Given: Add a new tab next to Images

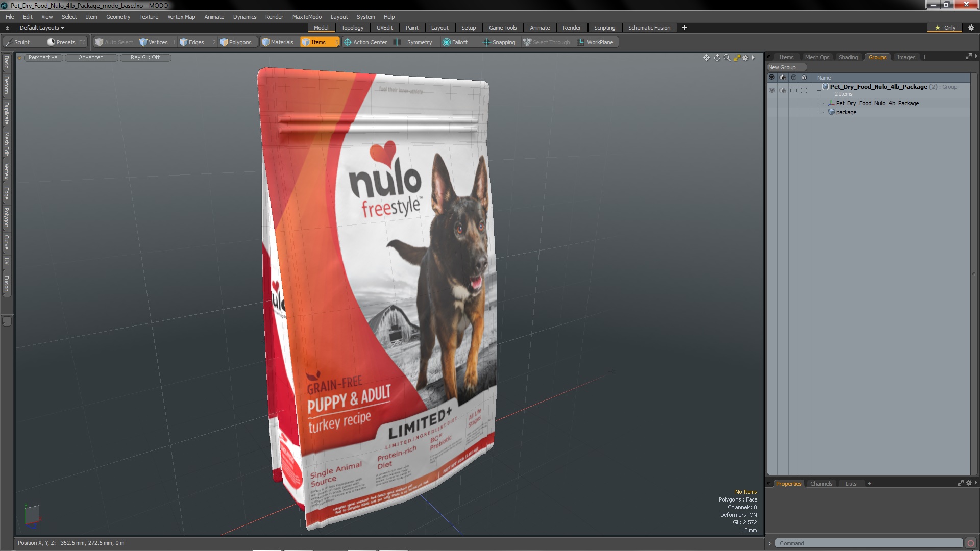Looking at the screenshot, I should [x=924, y=57].
